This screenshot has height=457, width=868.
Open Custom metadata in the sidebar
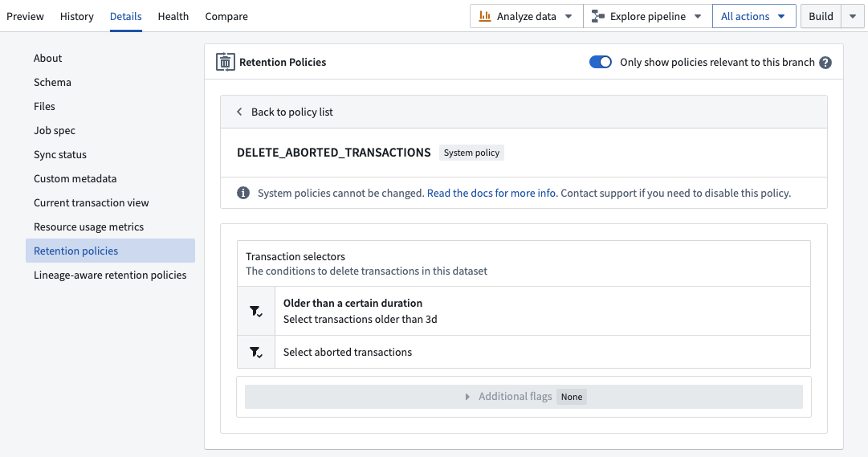110,178
